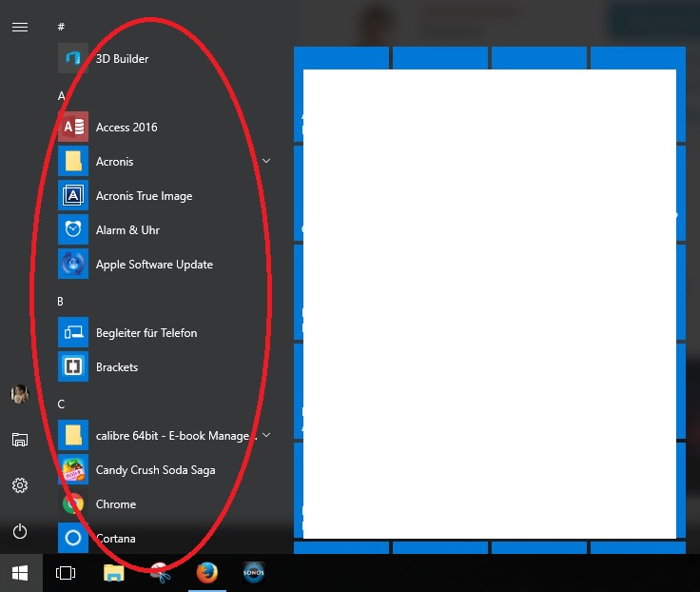Open the 3D Builder app icon

click(73, 58)
